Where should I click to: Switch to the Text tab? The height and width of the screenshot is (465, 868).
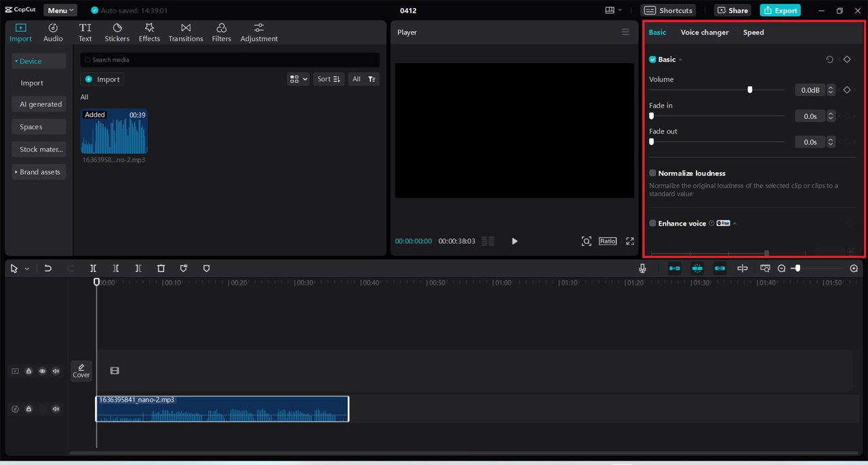[x=85, y=33]
